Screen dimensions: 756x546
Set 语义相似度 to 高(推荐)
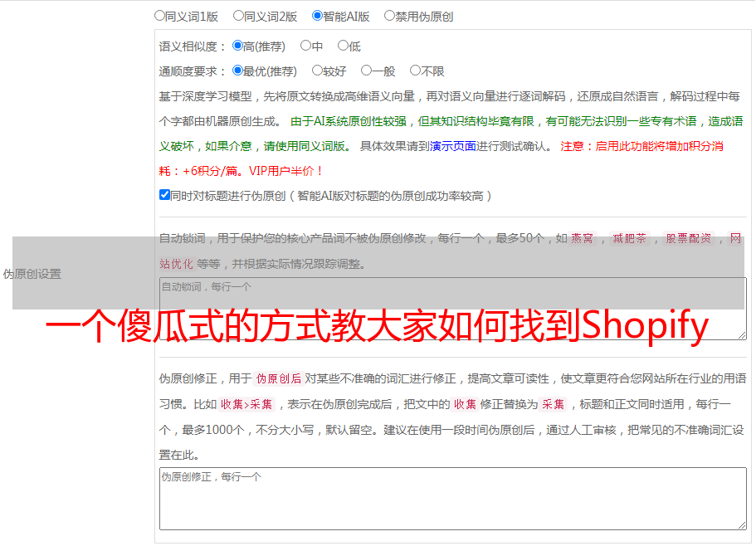tap(237, 46)
